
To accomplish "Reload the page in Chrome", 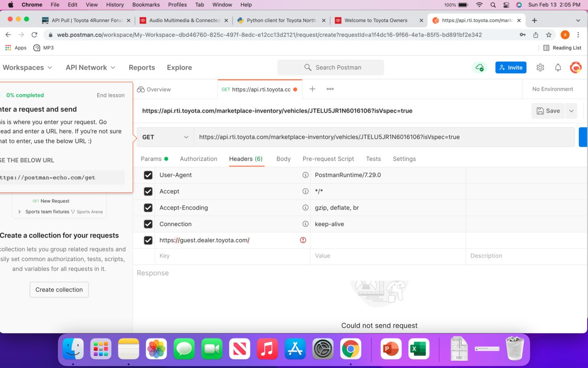I will point(34,34).
